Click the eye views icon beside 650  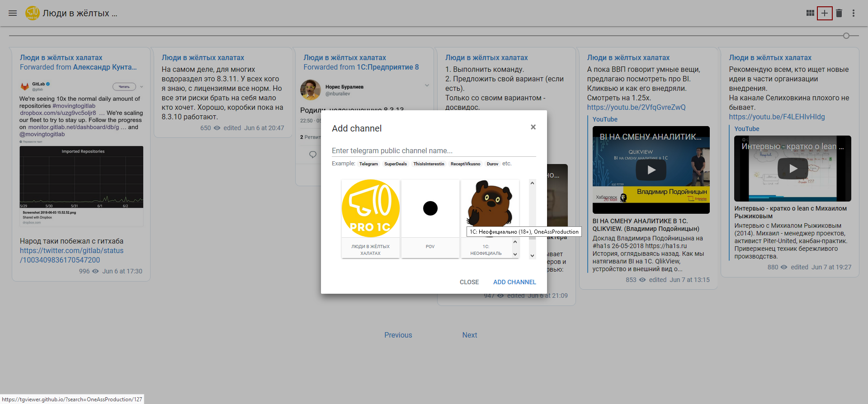pyautogui.click(x=217, y=128)
